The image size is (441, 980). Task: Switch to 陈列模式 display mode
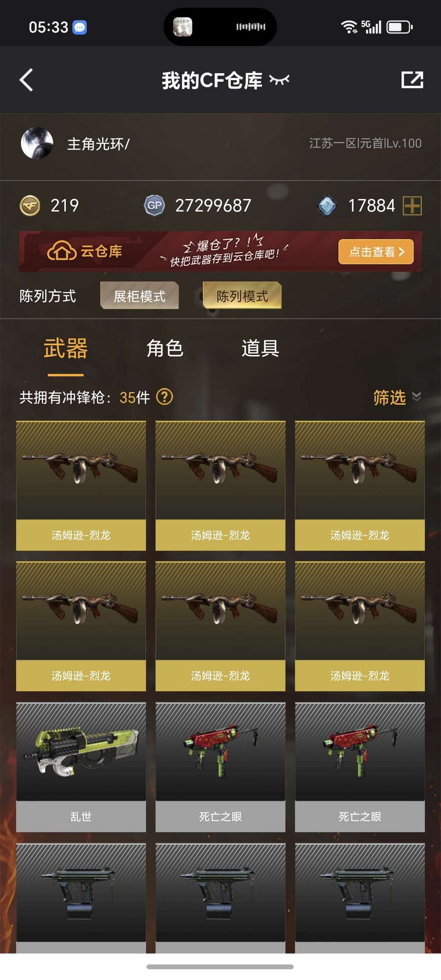click(242, 296)
